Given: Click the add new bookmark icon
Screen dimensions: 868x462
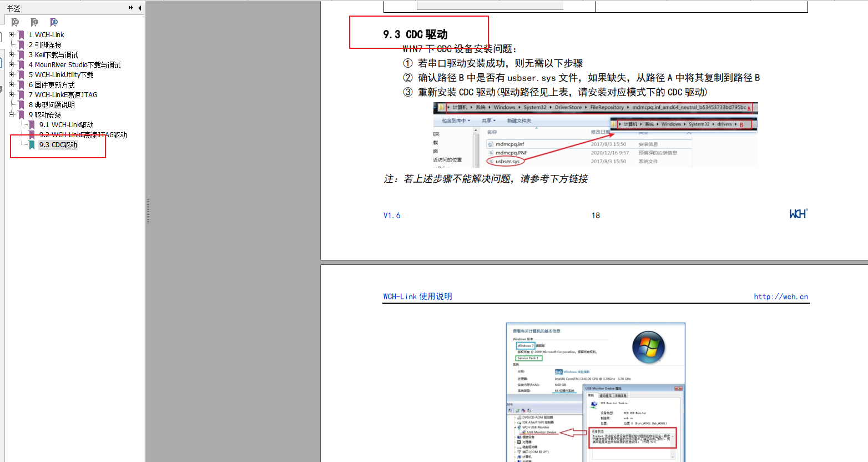Looking at the screenshot, I should 34,22.
